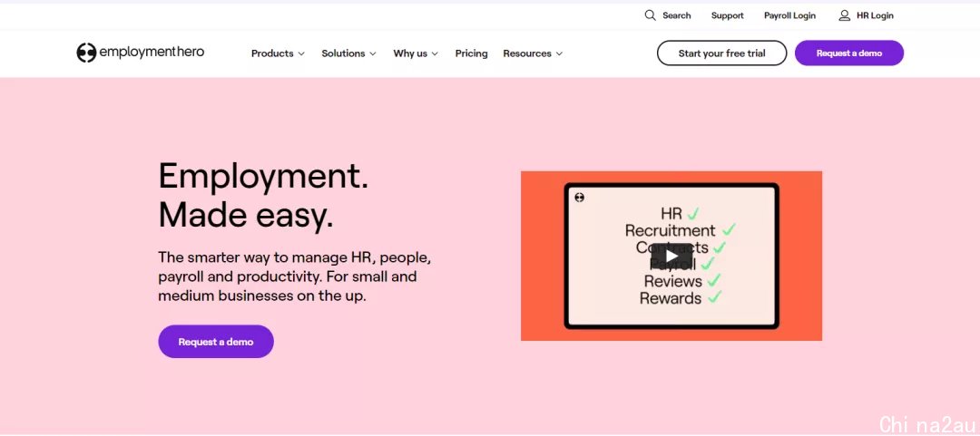Click the 'Reviews' text in the video
Image resolution: width=980 pixels, height=436 pixels.
click(673, 281)
